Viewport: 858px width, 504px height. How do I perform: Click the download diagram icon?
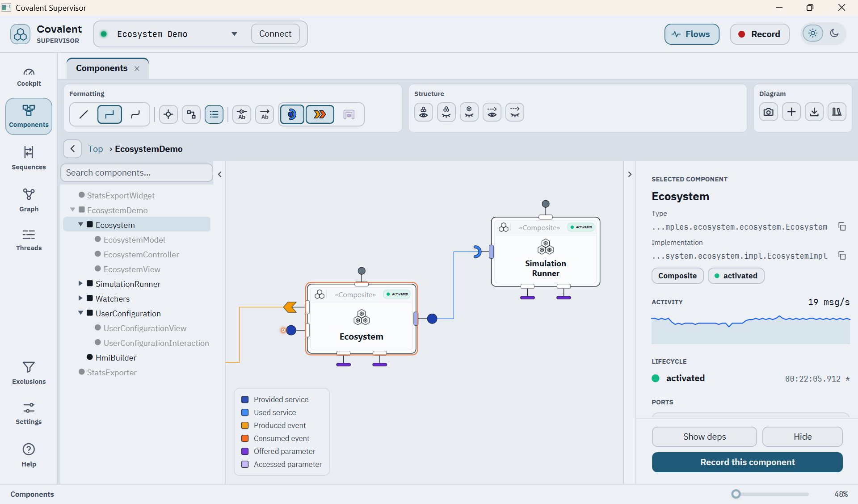[814, 112]
